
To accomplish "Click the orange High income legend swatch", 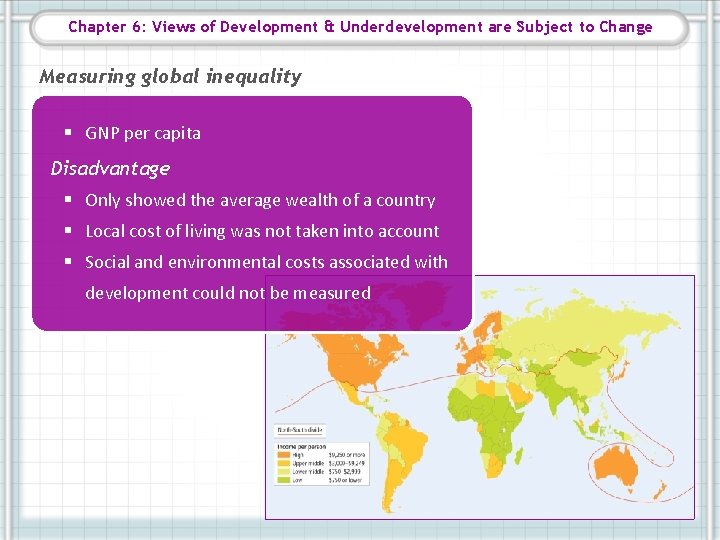I will (283, 455).
